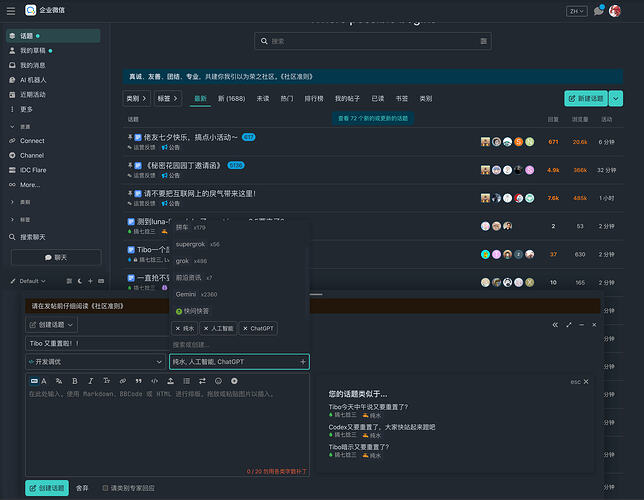
Task: Switch to the 排行榜 tab
Action: pos(314,99)
